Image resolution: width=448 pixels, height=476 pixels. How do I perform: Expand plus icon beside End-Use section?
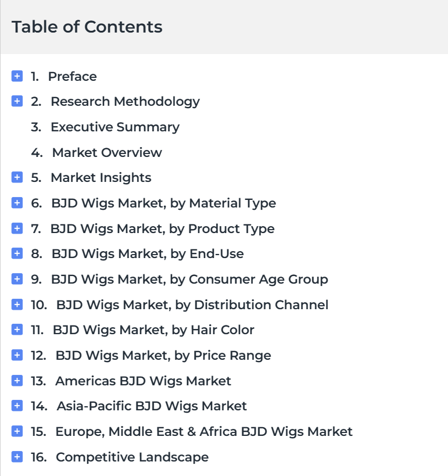click(17, 253)
